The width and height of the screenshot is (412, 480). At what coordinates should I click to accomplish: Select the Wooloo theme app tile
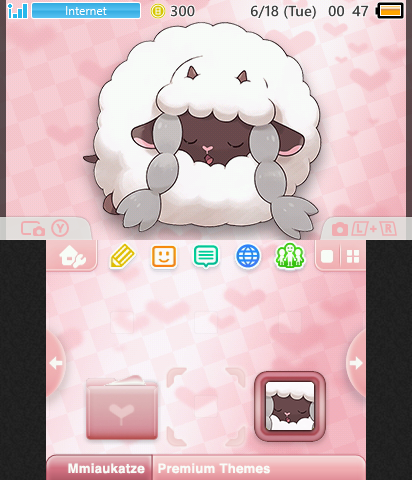[x=290, y=406]
